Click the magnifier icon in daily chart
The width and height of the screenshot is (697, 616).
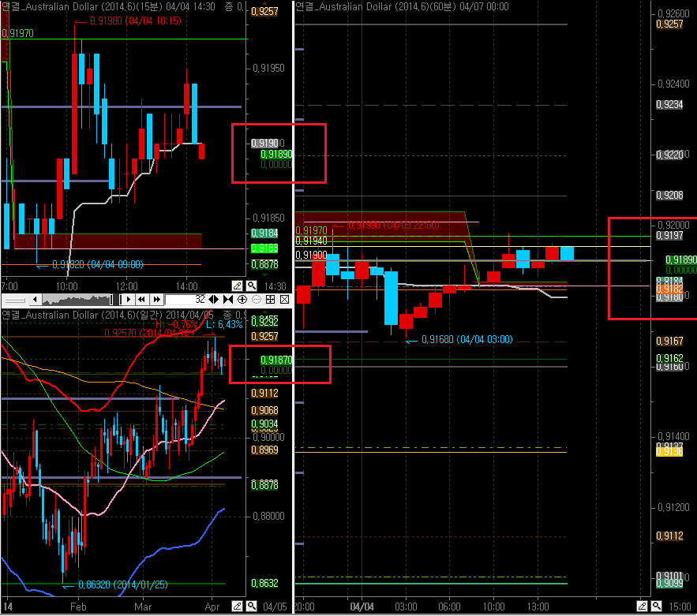(x=251, y=607)
